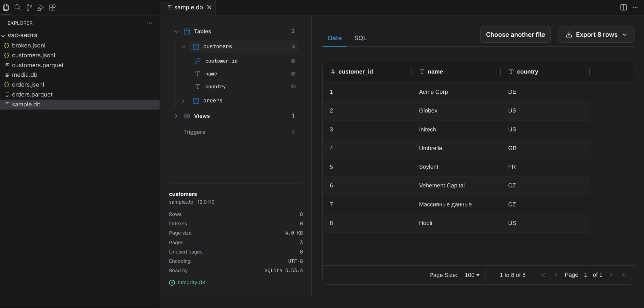Go to previous page arrow

[x=556, y=275]
